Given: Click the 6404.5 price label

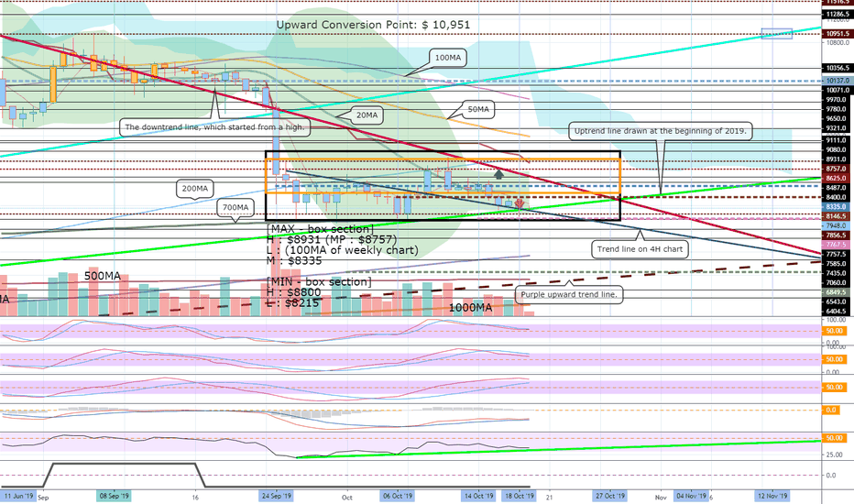Looking at the screenshot, I should point(836,312).
